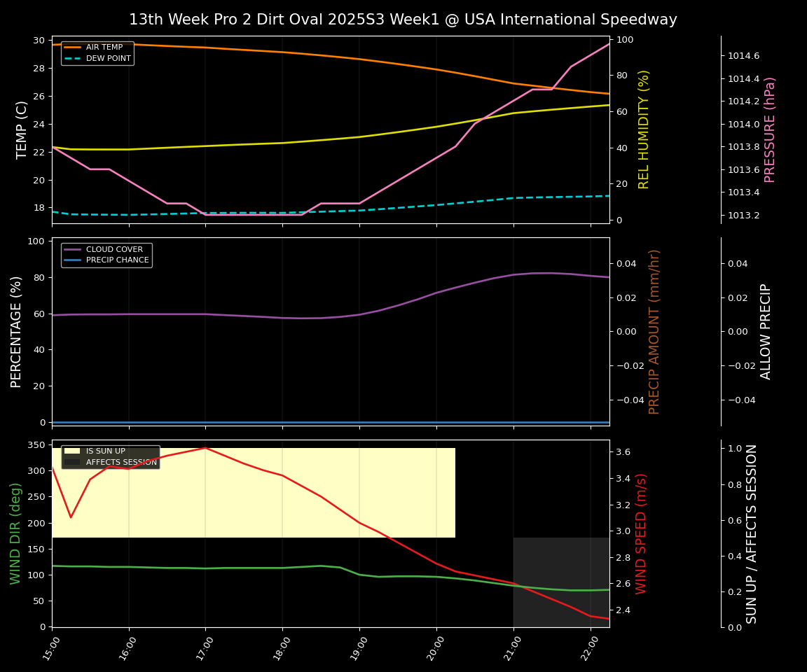Click the 100 tick on REL HUMIDITY axis
The height and width of the screenshot is (672, 807).
(625, 40)
